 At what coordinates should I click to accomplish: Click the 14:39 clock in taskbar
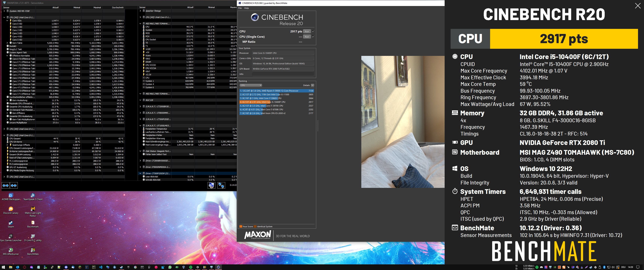(x=631, y=267)
